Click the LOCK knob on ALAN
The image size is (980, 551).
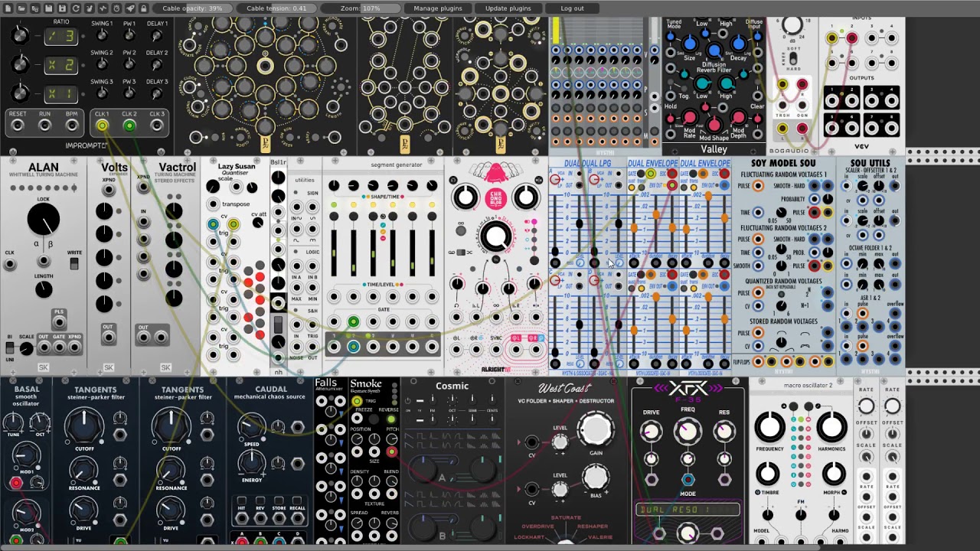click(x=44, y=220)
